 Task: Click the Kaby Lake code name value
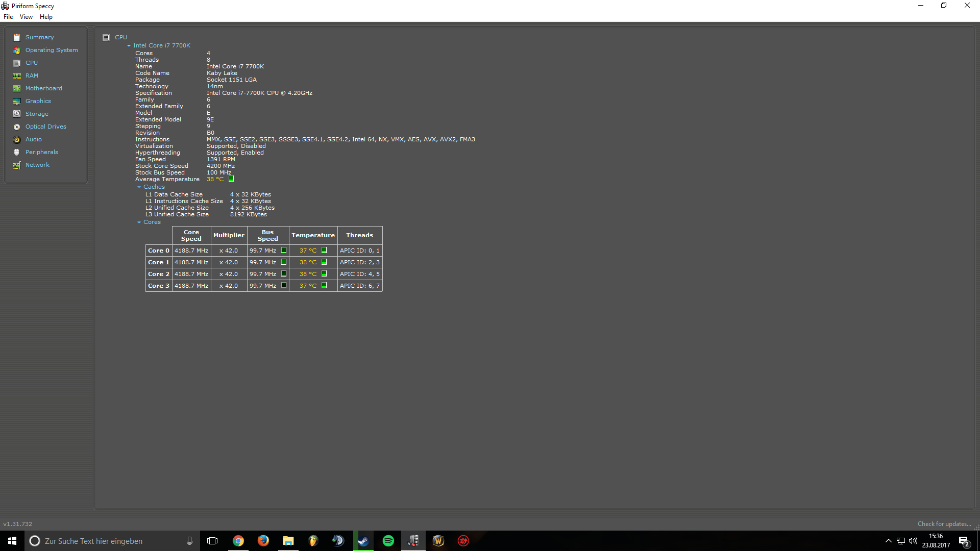(222, 73)
